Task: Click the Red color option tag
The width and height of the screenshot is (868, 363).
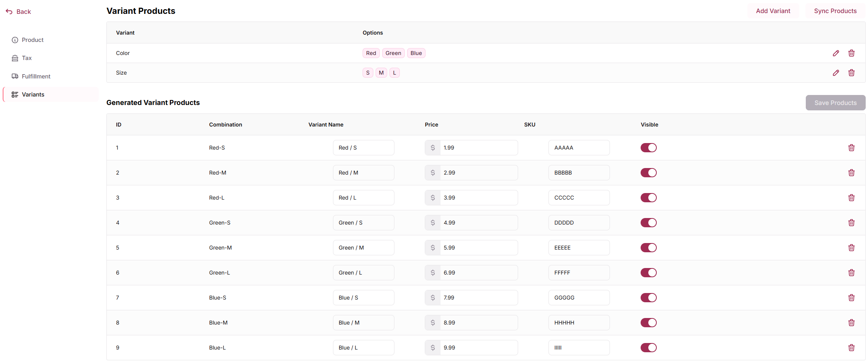Action: click(x=371, y=53)
